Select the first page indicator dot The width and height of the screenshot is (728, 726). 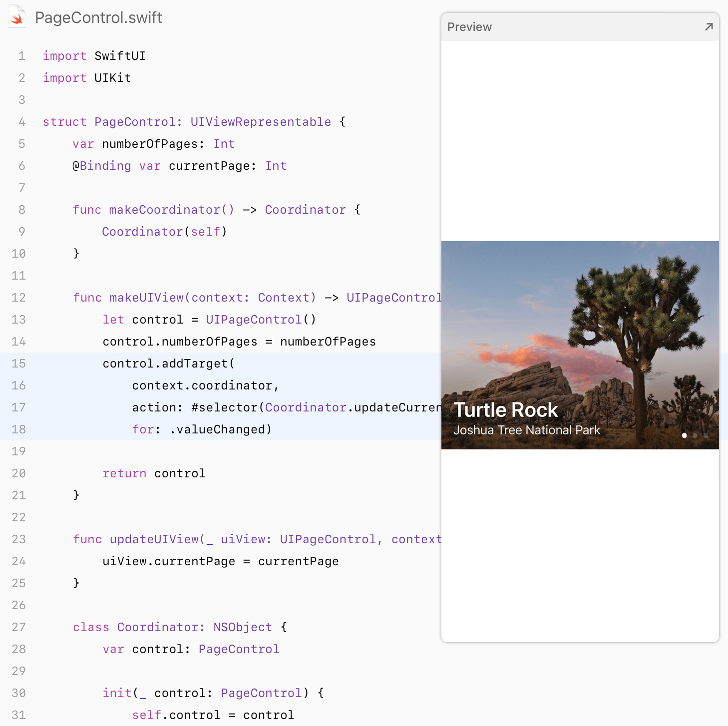coord(684,435)
